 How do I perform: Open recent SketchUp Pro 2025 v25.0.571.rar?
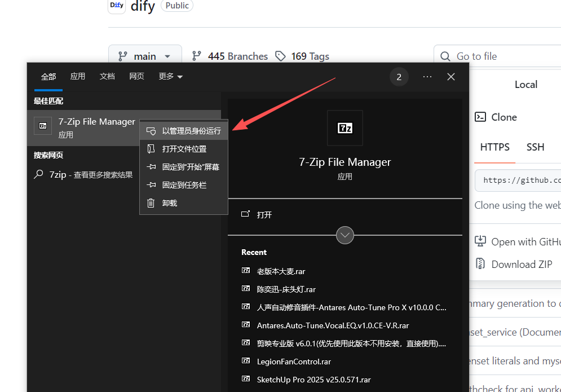[x=314, y=380]
